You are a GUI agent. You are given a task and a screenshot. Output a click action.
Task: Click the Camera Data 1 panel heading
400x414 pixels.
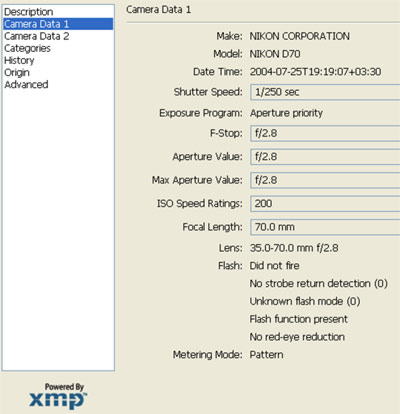158,9
